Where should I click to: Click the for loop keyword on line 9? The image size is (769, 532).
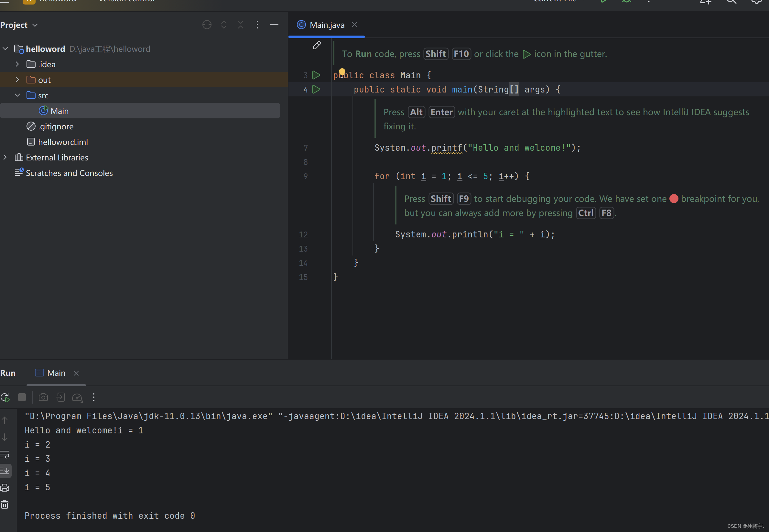click(x=382, y=176)
